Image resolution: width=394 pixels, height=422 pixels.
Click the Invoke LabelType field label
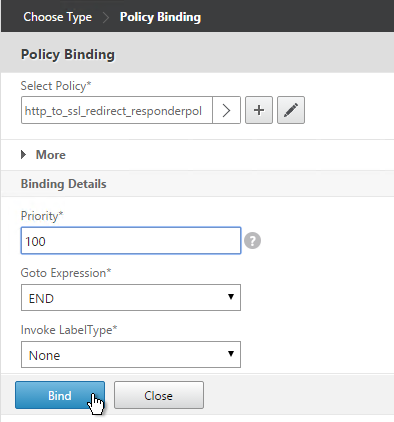pos(69,330)
